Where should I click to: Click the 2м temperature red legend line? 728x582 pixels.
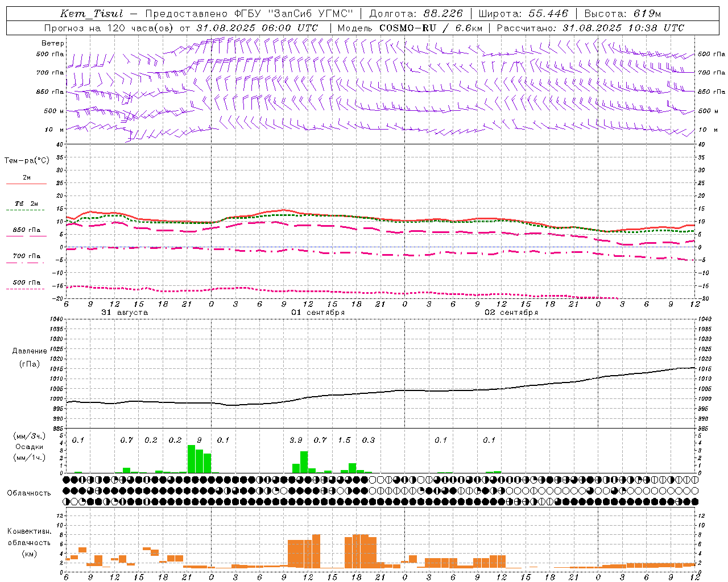pyautogui.click(x=26, y=184)
